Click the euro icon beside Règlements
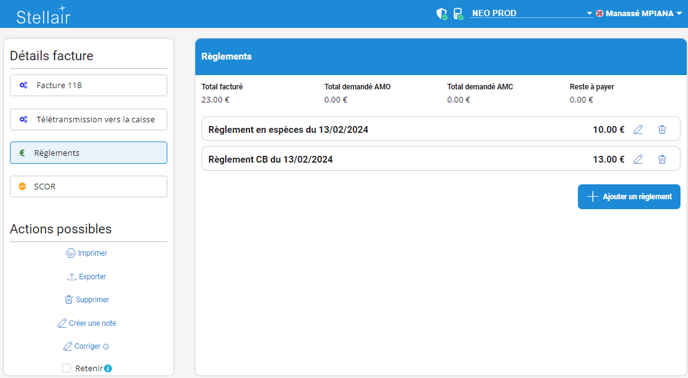This screenshot has height=378, width=688. [22, 153]
